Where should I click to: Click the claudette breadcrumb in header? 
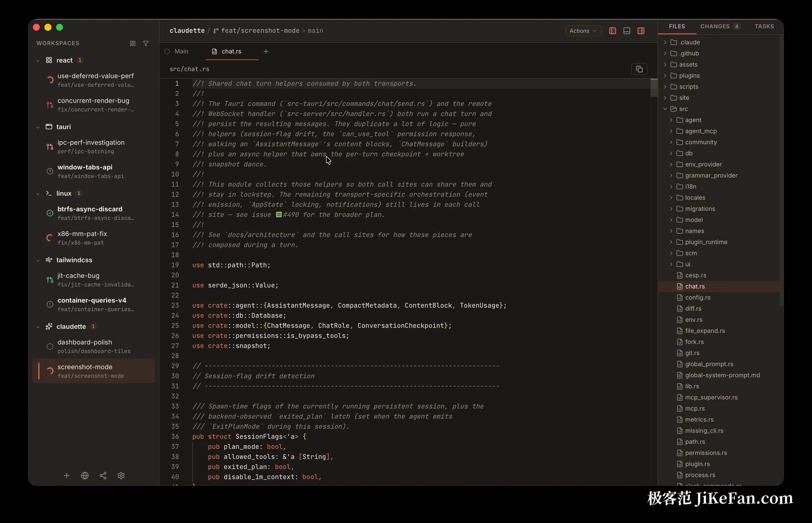187,31
